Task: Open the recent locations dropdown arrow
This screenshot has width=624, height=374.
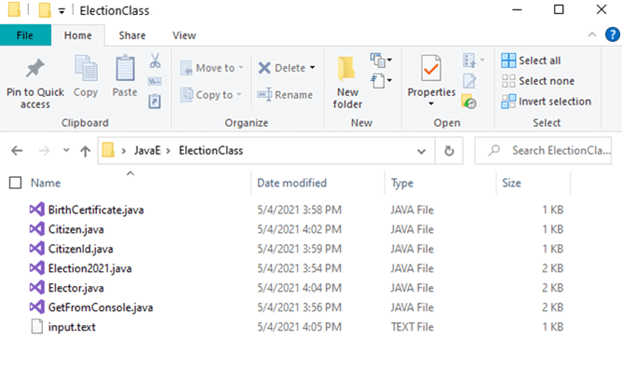Action: (x=66, y=150)
